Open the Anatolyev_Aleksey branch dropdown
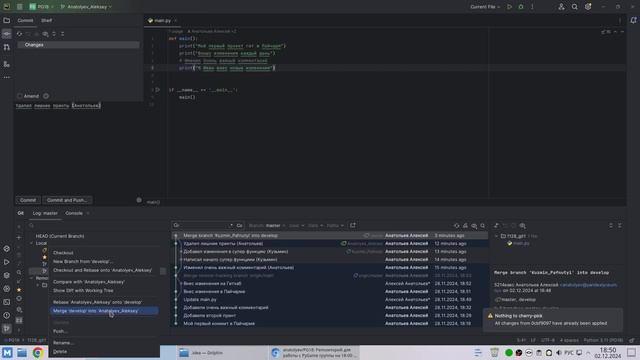Screen dimensions: 640x360 [86, 7]
